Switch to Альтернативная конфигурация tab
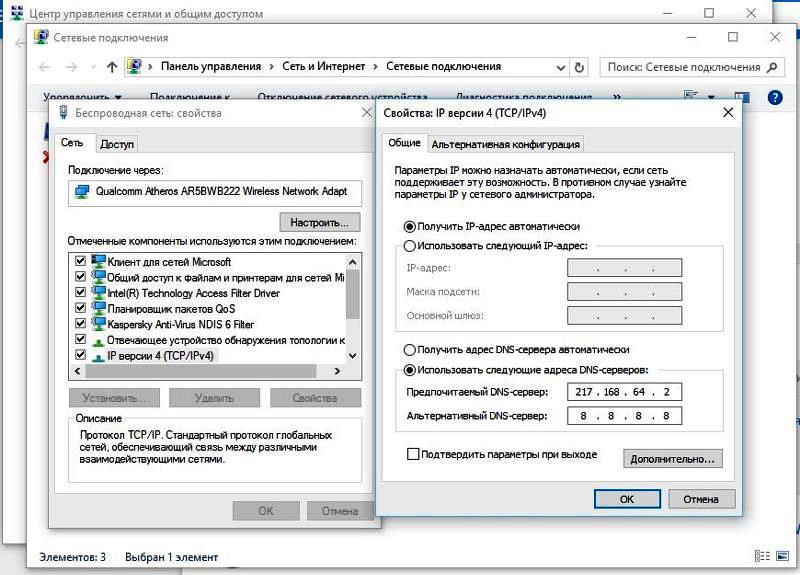This screenshot has width=800, height=575. pyautogui.click(x=505, y=144)
